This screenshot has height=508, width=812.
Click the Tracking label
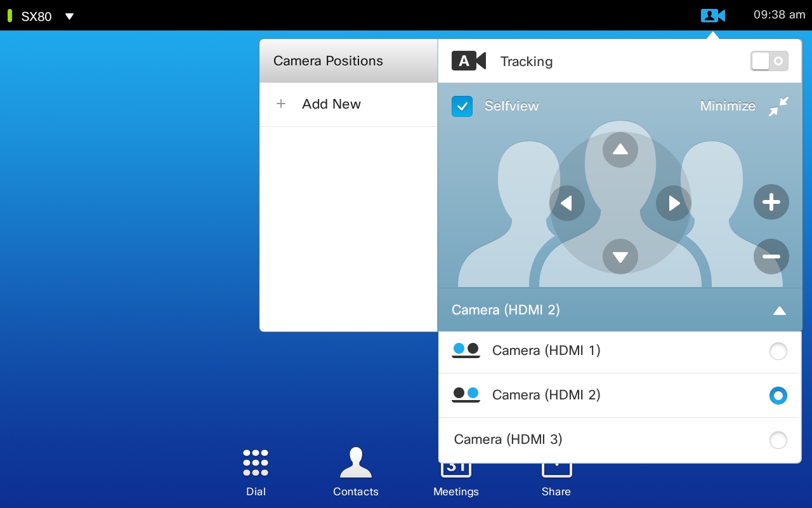click(527, 62)
